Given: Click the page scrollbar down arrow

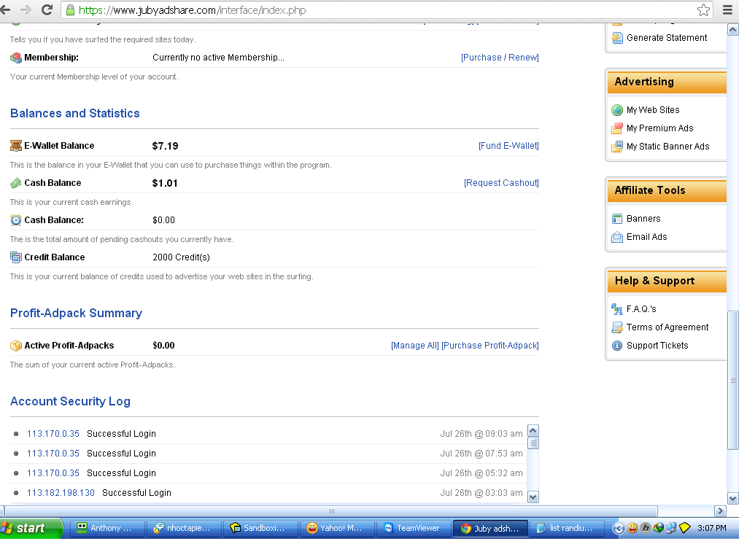Looking at the screenshot, I should [x=732, y=499].
